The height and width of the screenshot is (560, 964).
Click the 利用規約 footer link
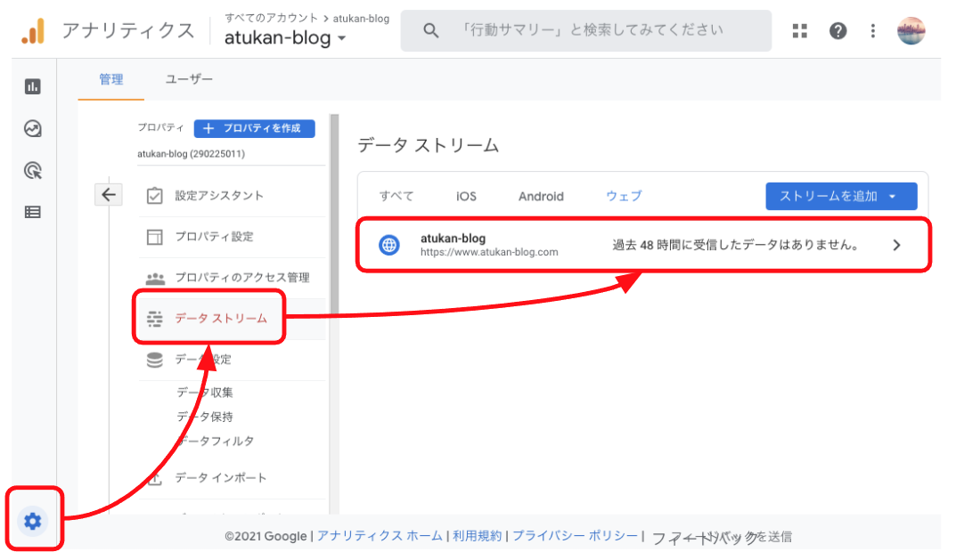[x=477, y=536]
